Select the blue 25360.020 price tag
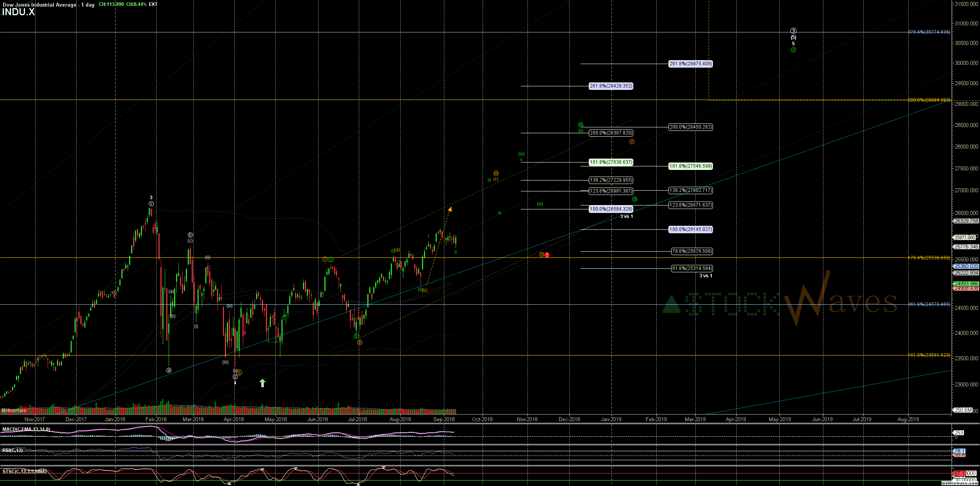This screenshot has width=980, height=486. (x=965, y=266)
